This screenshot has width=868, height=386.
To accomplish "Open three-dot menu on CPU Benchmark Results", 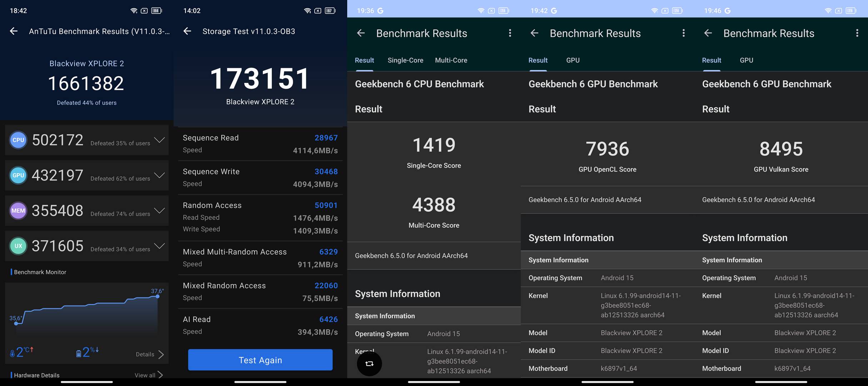I will [x=510, y=33].
